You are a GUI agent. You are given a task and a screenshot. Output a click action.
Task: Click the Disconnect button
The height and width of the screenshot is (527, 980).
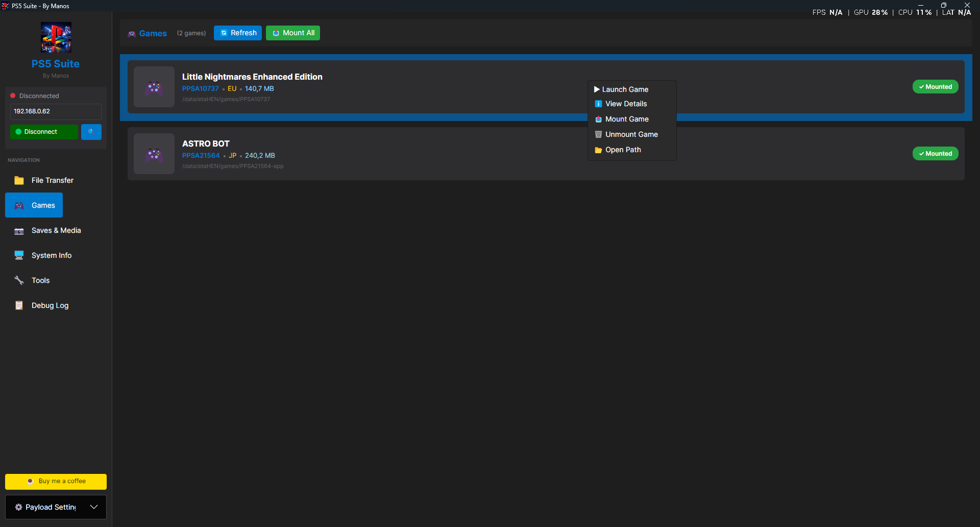click(x=44, y=132)
